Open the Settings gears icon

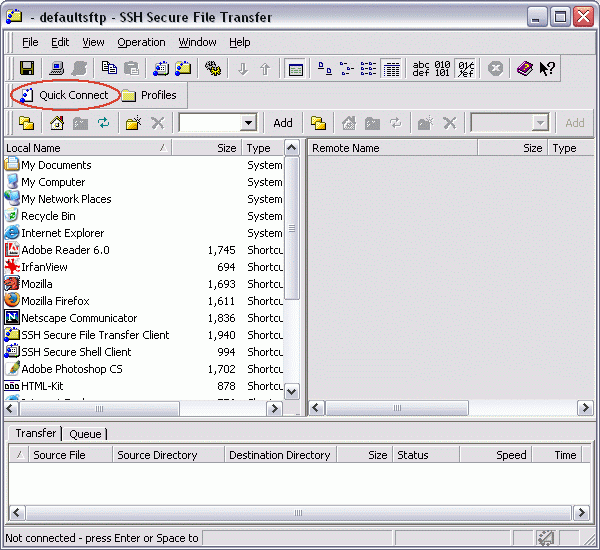213,69
